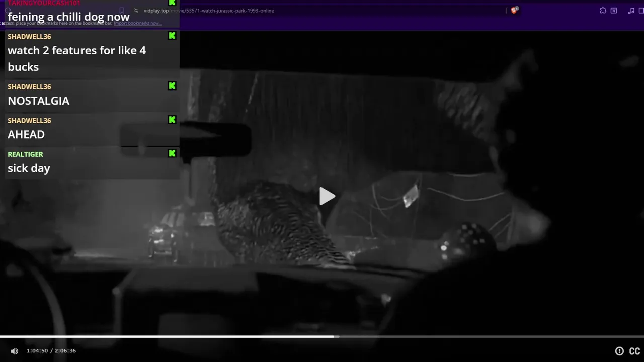This screenshot has height=362, width=644.
Task: Click the vidplay.top address bar URL
Action: [209, 11]
